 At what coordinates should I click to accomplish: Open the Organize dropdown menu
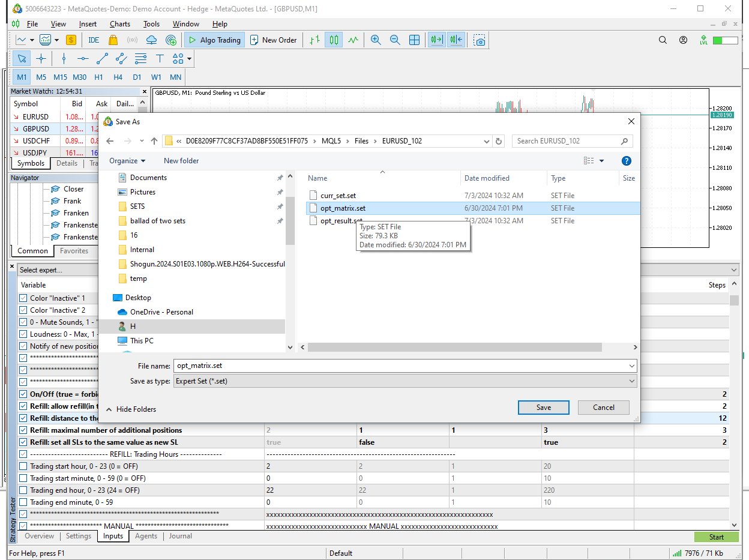tap(127, 161)
